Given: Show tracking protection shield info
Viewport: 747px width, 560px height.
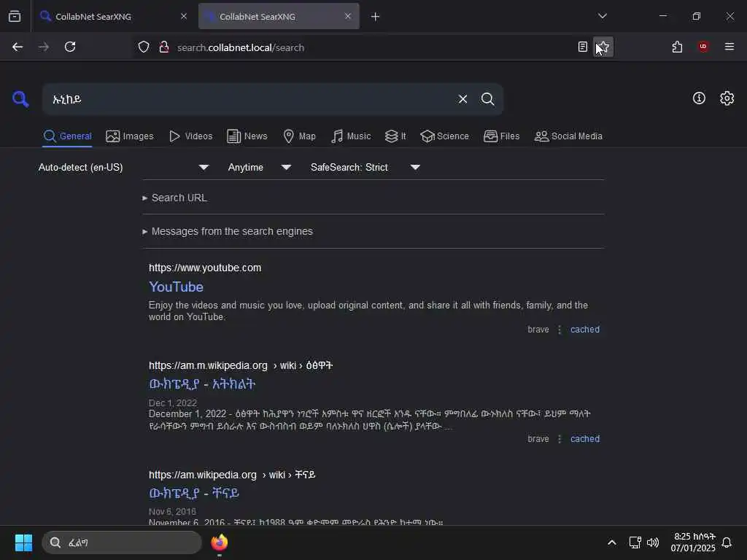Looking at the screenshot, I should click(x=144, y=47).
